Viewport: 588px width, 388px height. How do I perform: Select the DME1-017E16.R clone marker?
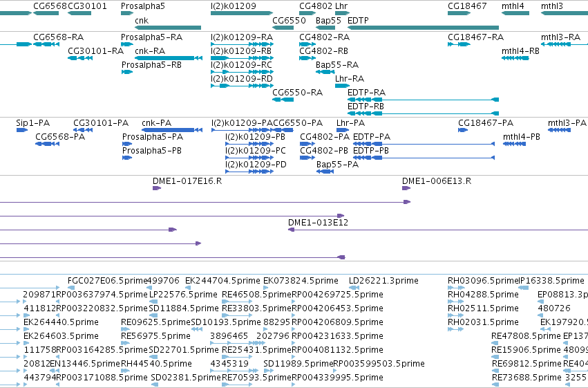click(x=157, y=188)
